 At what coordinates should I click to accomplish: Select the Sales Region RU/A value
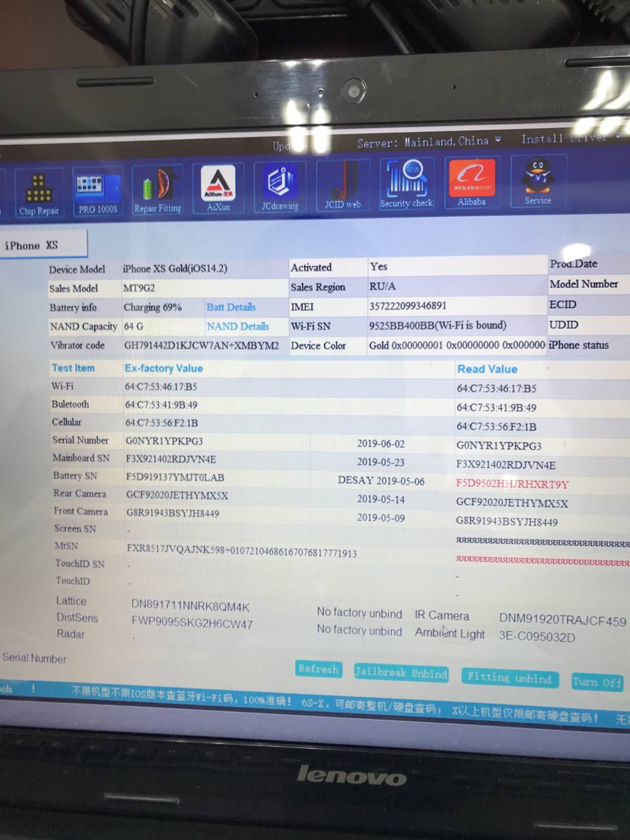383,286
